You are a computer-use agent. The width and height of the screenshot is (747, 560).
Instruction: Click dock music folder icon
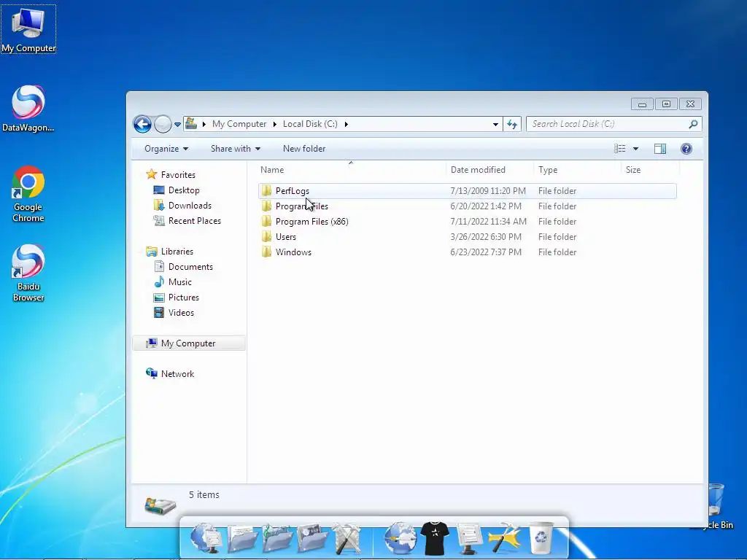coord(277,538)
